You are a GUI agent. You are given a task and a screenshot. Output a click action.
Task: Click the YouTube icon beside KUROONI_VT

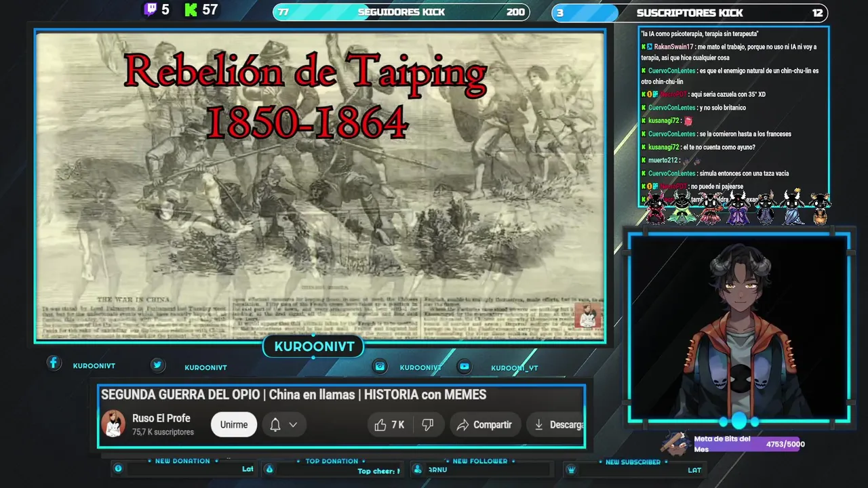click(x=465, y=366)
